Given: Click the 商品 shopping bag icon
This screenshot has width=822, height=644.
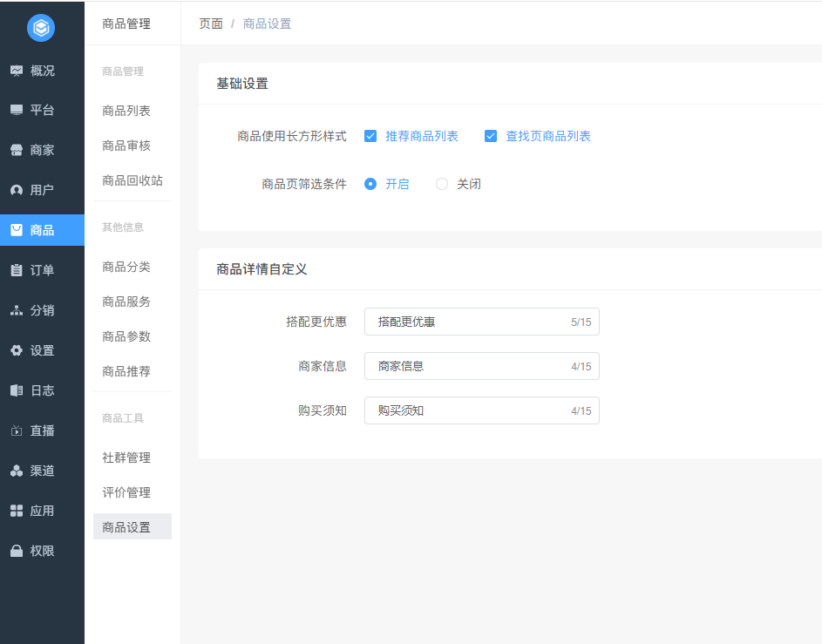Looking at the screenshot, I should click(x=17, y=230).
